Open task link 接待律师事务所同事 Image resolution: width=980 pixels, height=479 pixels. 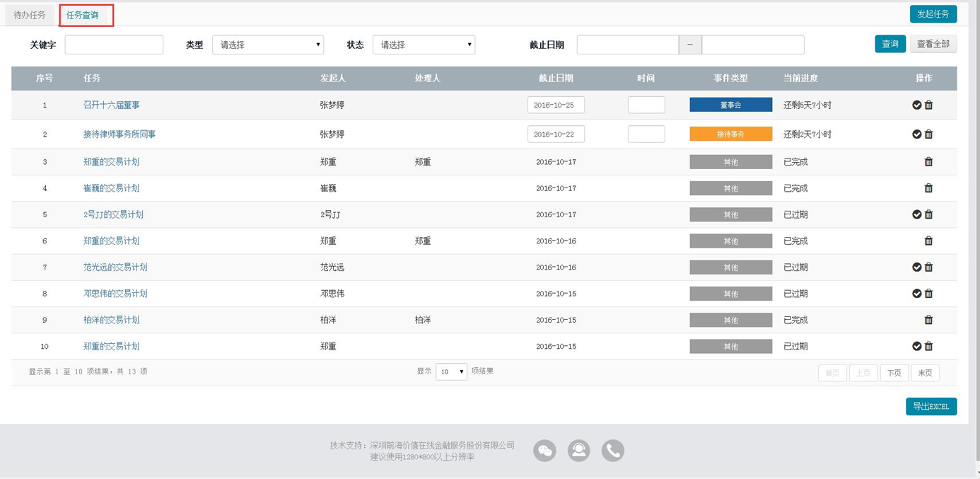coord(119,134)
